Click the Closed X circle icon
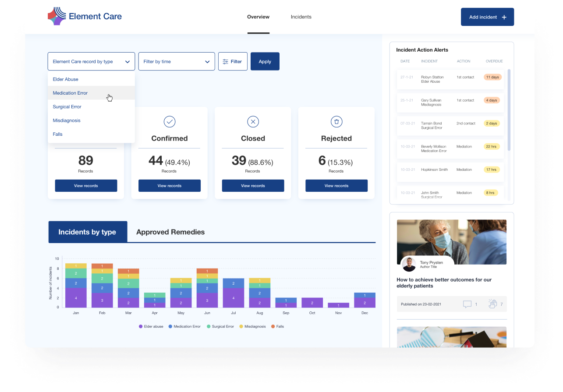 click(253, 121)
